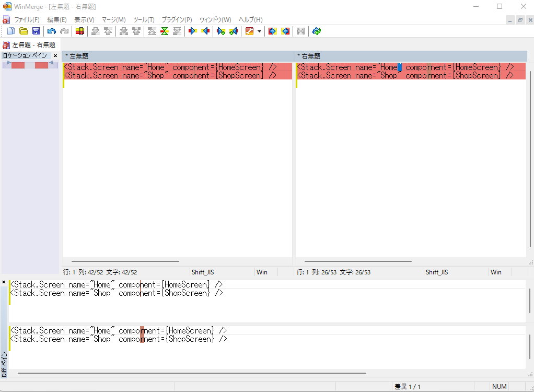
Task: Close the Diff pane
Action: pos(4,282)
